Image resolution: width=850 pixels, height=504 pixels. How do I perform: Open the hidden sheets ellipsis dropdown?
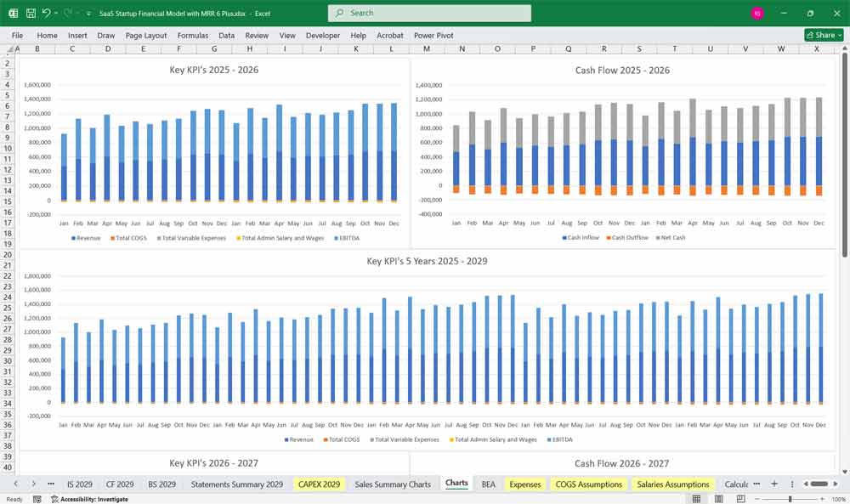(x=51, y=483)
